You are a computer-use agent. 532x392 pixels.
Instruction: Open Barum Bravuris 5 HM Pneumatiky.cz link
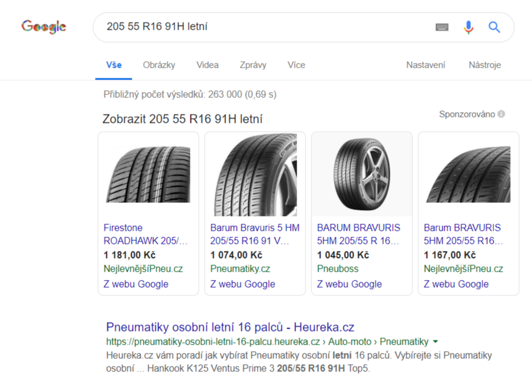(254, 234)
